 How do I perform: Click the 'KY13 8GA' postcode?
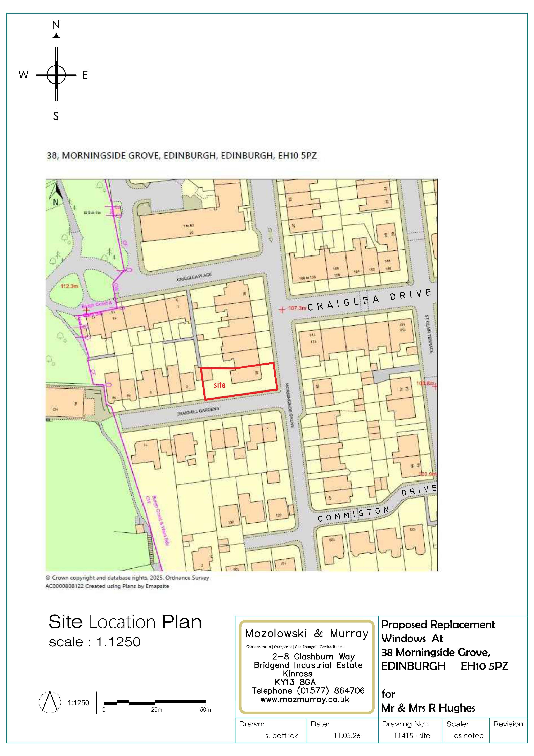[x=295, y=682]
